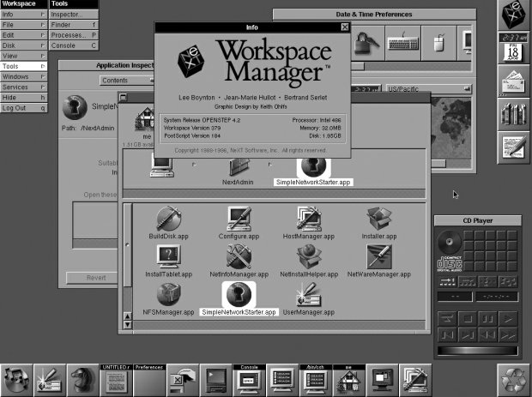Choose Console in Tools menu
The height and width of the screenshot is (397, 532).
tap(74, 45)
